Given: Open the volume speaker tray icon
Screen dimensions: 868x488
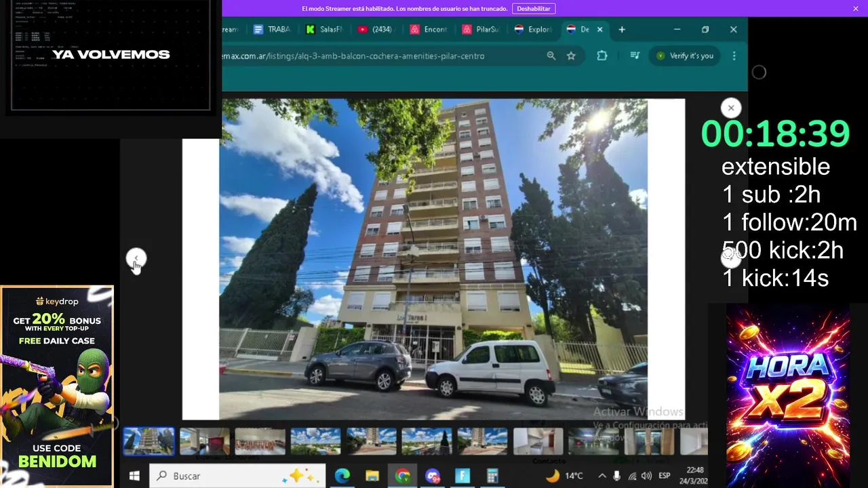Looking at the screenshot, I should coord(646,476).
